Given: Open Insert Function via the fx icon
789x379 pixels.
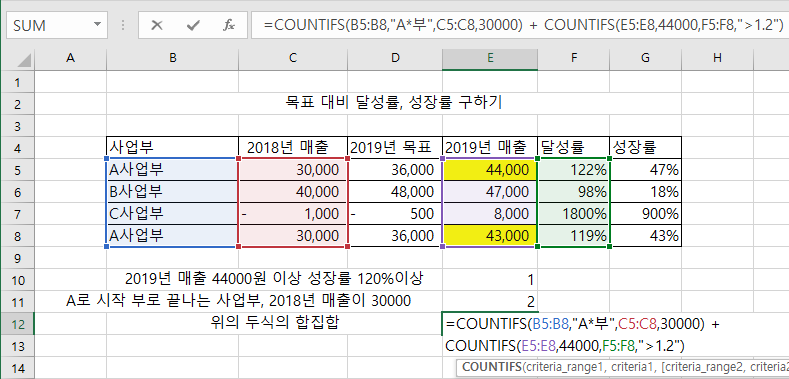Looking at the screenshot, I should click(229, 25).
